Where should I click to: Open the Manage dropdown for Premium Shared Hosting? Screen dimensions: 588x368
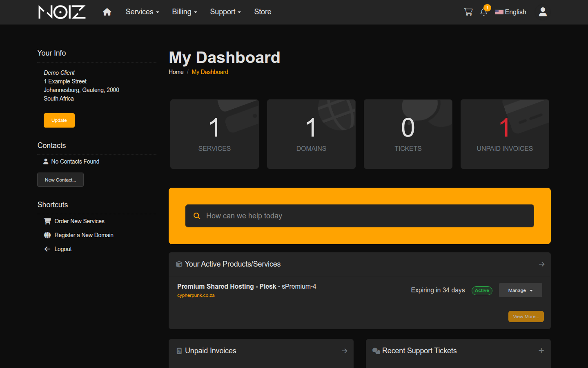[x=521, y=290]
